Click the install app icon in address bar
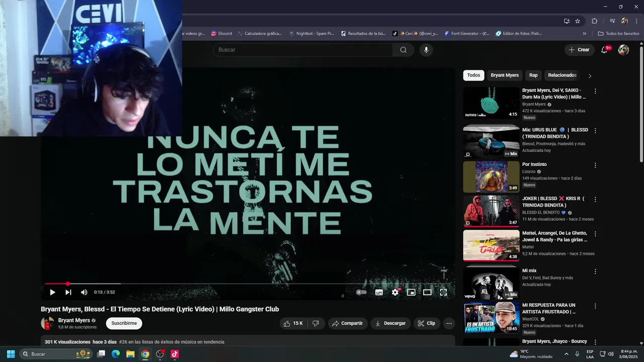Image resolution: width=644 pixels, height=362 pixels. tap(567, 21)
